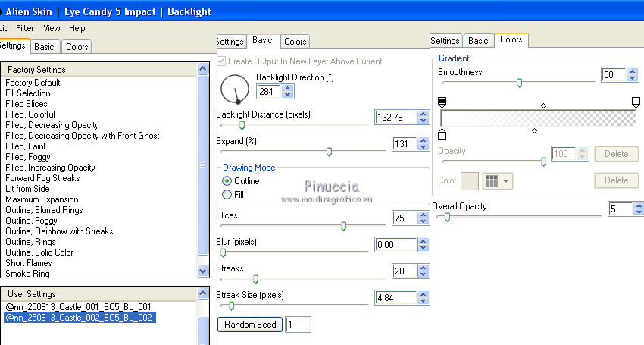
Task: Click the Backlight Direction angle dial
Action: point(235,89)
